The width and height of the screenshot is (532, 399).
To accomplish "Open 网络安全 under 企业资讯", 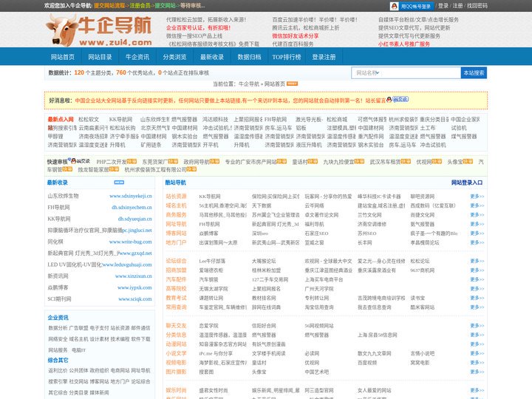I will tap(58, 339).
